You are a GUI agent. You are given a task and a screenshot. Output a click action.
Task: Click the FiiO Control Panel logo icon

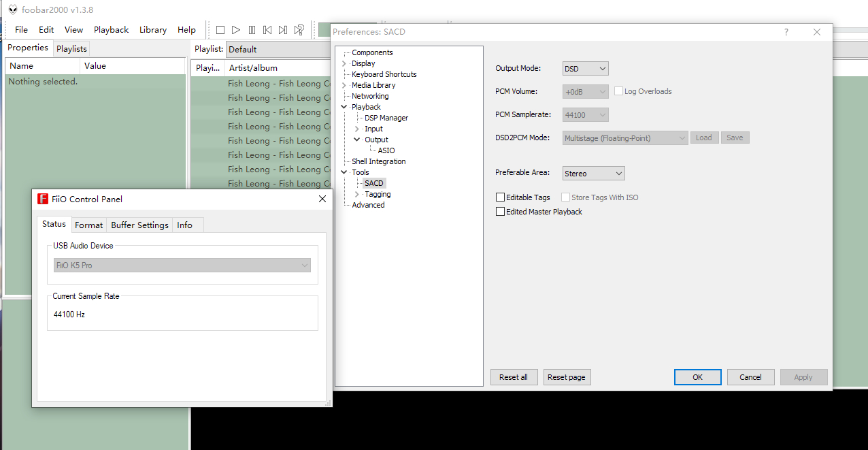coord(42,199)
